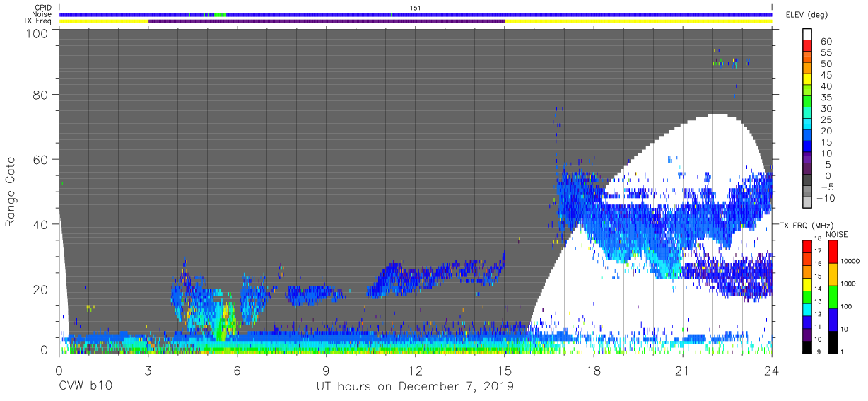868x401 pixels.
Task: Click the 'CVW b10' radar beam label
Action: [86, 388]
